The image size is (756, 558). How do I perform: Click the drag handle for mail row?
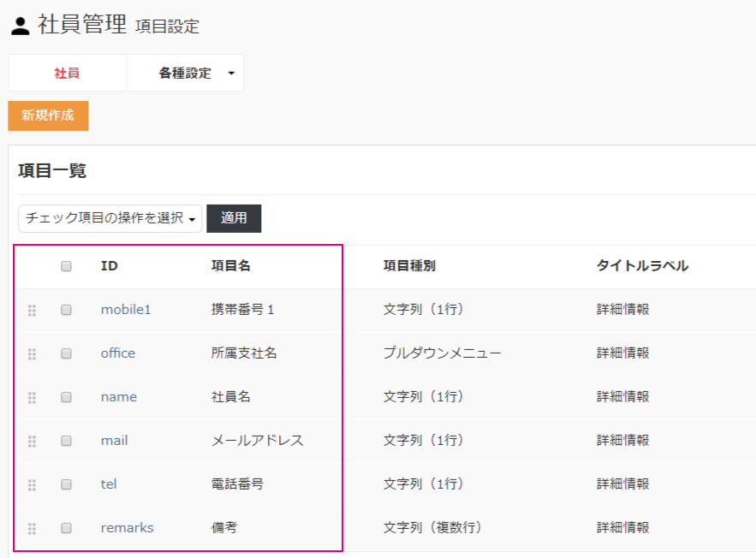[x=32, y=442]
